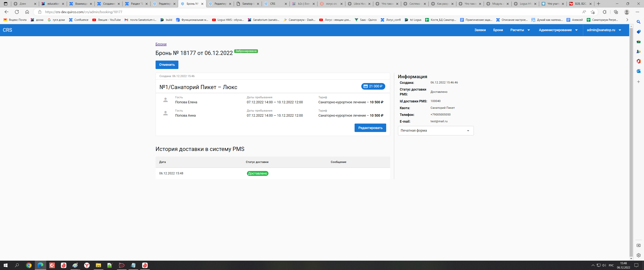Click the browser home icon
Viewport: 644px width, 270px height.
point(27,12)
